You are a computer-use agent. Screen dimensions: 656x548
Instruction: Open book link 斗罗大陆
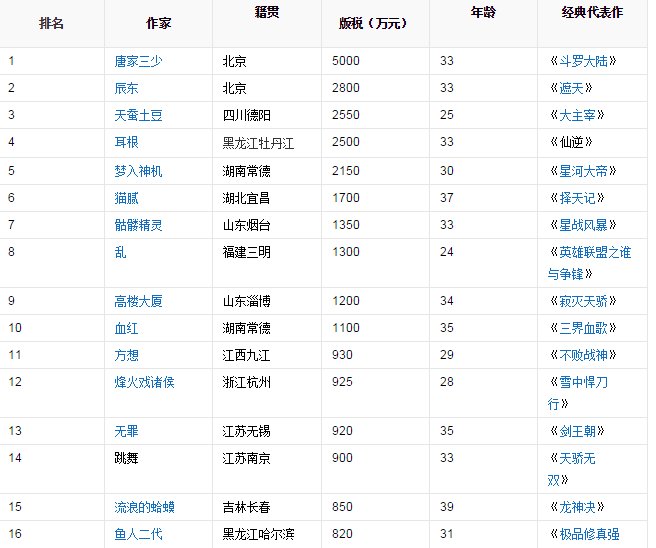pos(583,61)
